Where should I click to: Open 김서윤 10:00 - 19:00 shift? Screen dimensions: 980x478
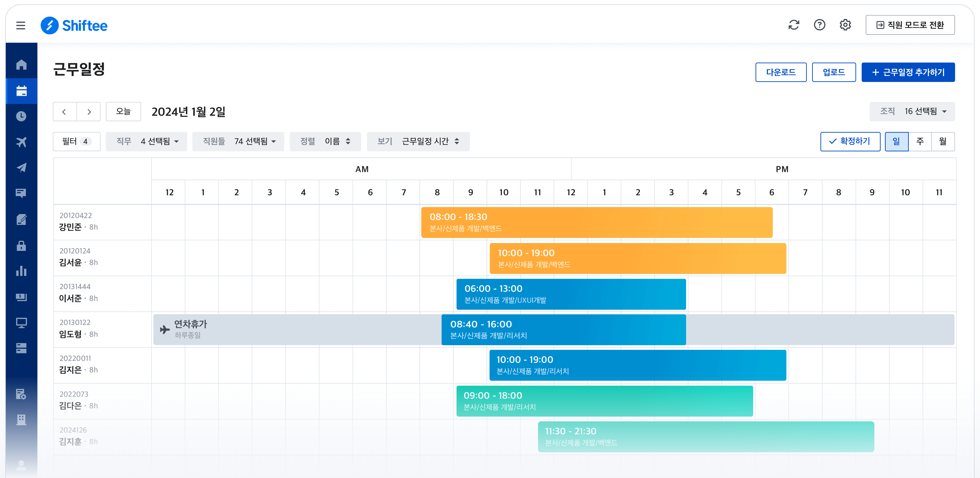[x=638, y=259]
